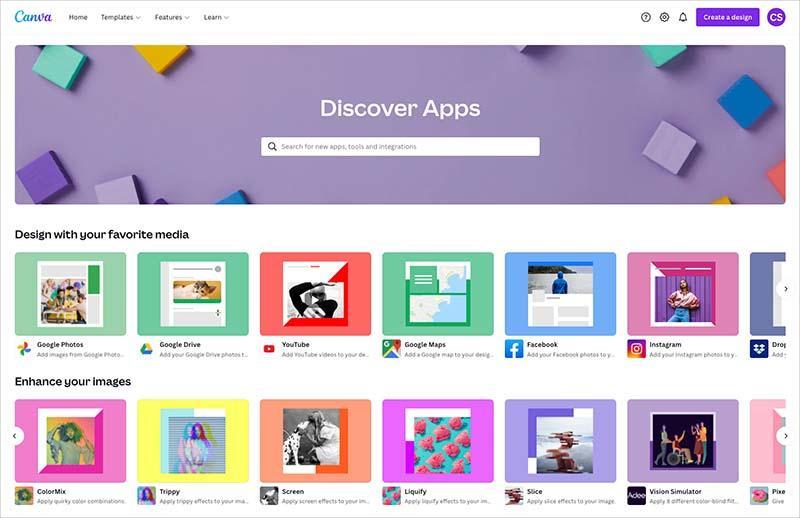This screenshot has height=518, width=800.
Task: Click the Slice title text
Action: tap(534, 491)
